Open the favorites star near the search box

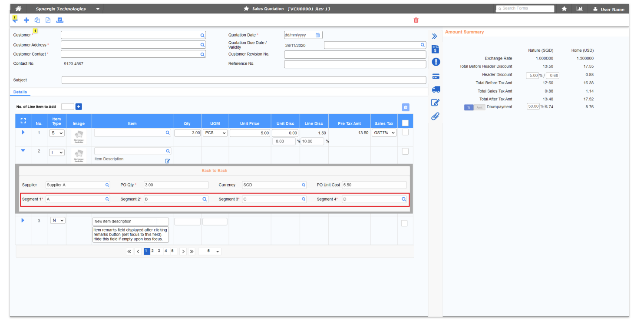coord(564,8)
